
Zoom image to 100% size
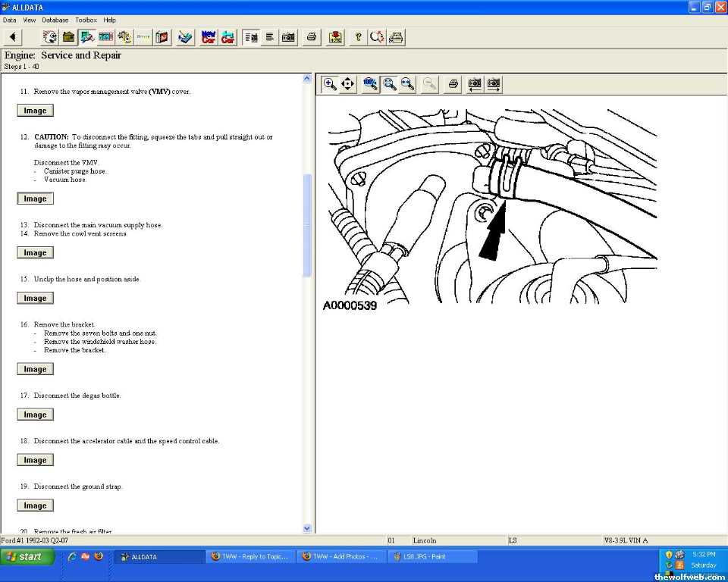371,84
